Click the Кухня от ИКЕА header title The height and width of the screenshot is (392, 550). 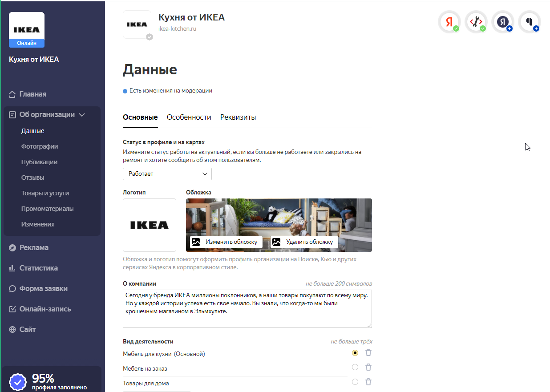191,17
